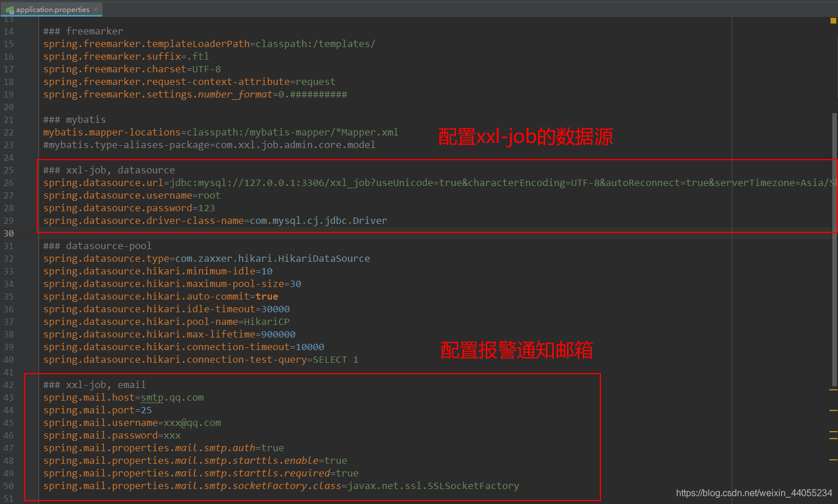Click the hikari.pool-name=HikariCP line

click(x=166, y=321)
